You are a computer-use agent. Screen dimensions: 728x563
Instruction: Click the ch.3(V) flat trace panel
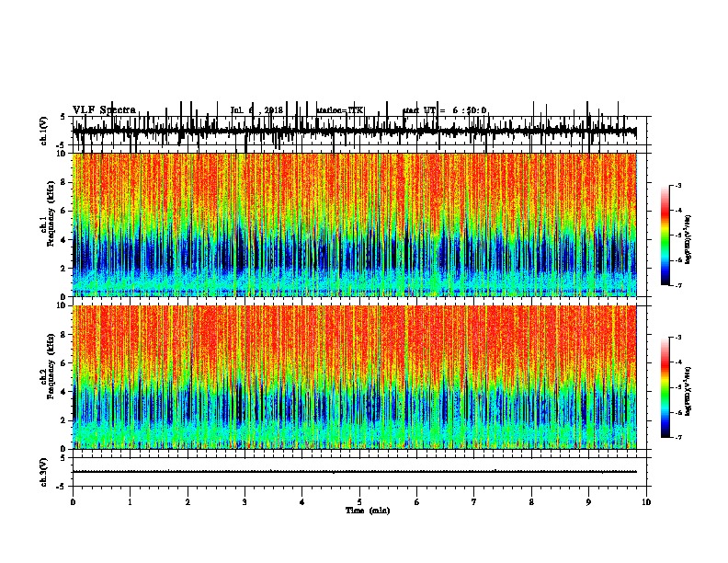pos(358,472)
